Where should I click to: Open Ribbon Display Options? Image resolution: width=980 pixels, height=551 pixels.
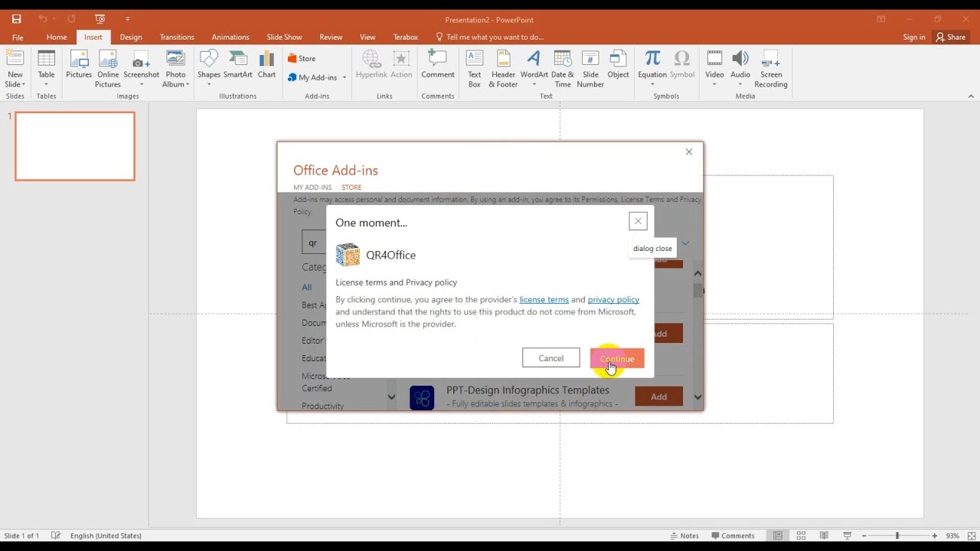pos(881,19)
